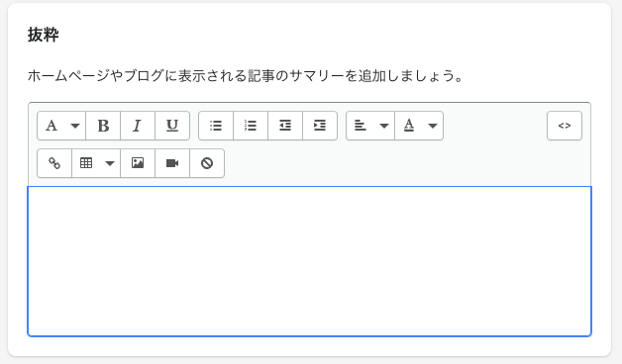Toggle underline formatting

(172, 126)
